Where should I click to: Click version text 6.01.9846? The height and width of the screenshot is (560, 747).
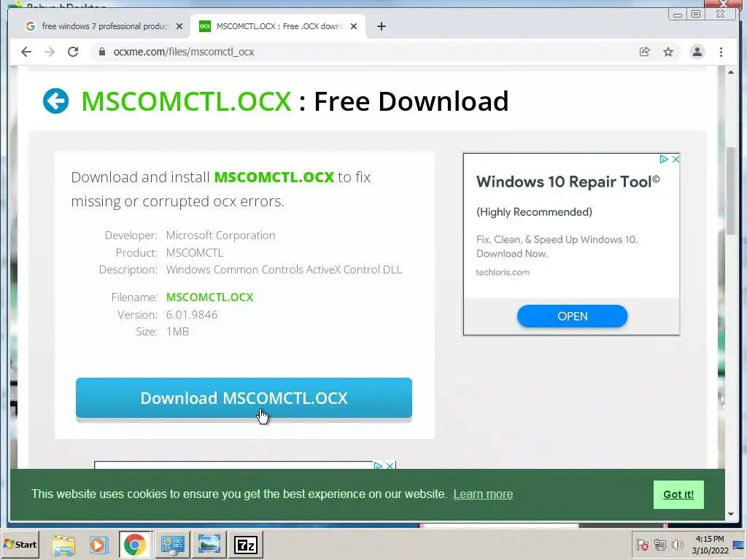coord(192,315)
